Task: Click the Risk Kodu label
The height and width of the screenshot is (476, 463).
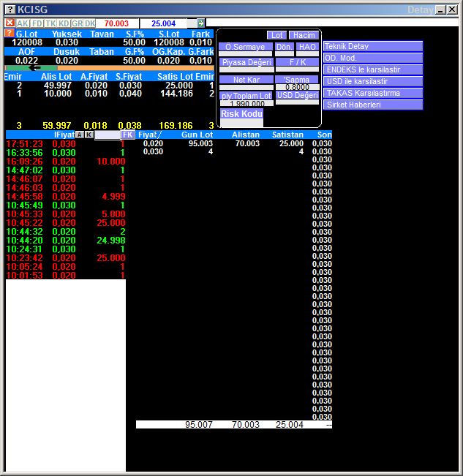Action: 241,114
